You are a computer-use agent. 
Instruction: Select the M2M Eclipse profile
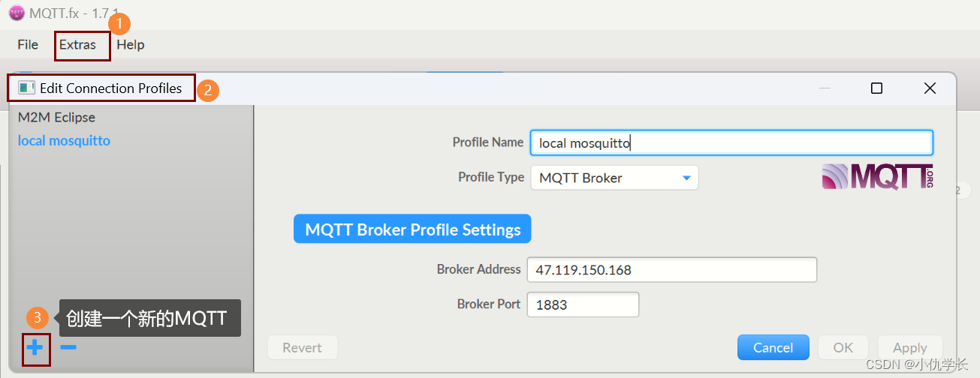click(56, 117)
